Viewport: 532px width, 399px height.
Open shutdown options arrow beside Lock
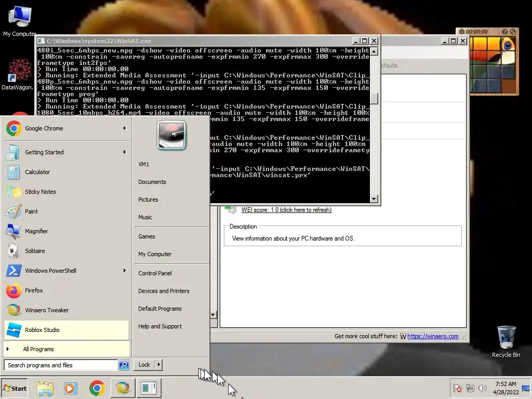pos(159,365)
